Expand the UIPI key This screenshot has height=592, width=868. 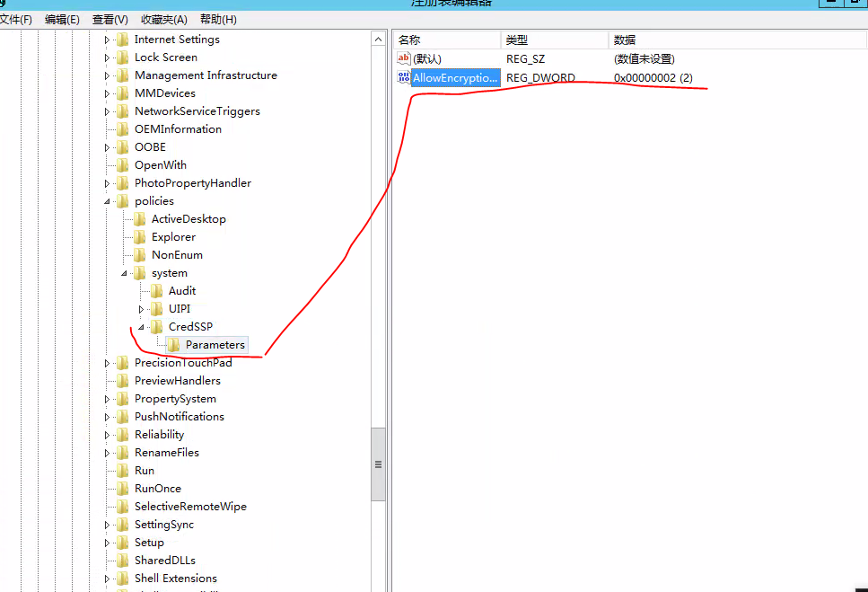pyautogui.click(x=141, y=309)
